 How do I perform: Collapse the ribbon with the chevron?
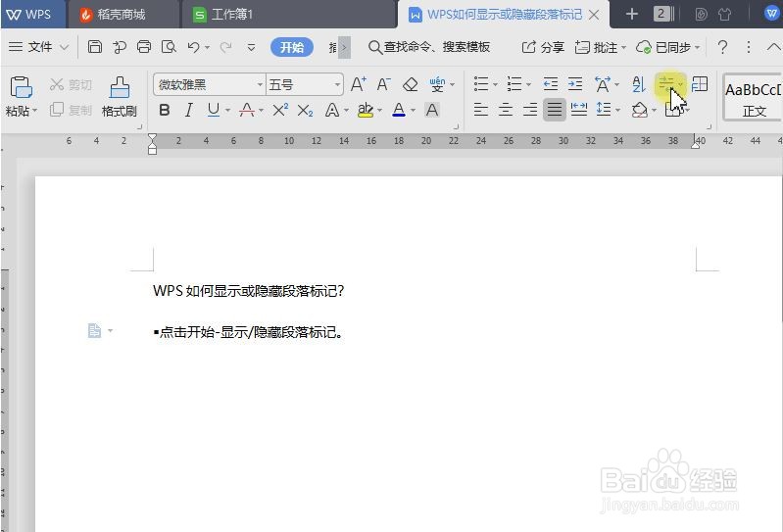pos(773,47)
